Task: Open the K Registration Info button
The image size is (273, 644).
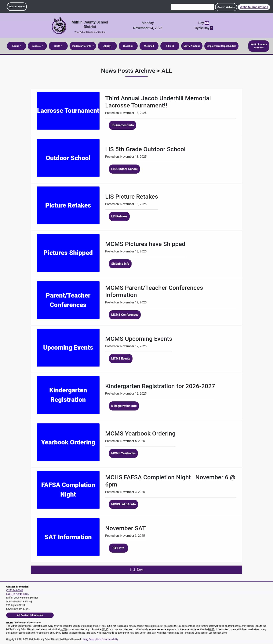Action: [124, 406]
